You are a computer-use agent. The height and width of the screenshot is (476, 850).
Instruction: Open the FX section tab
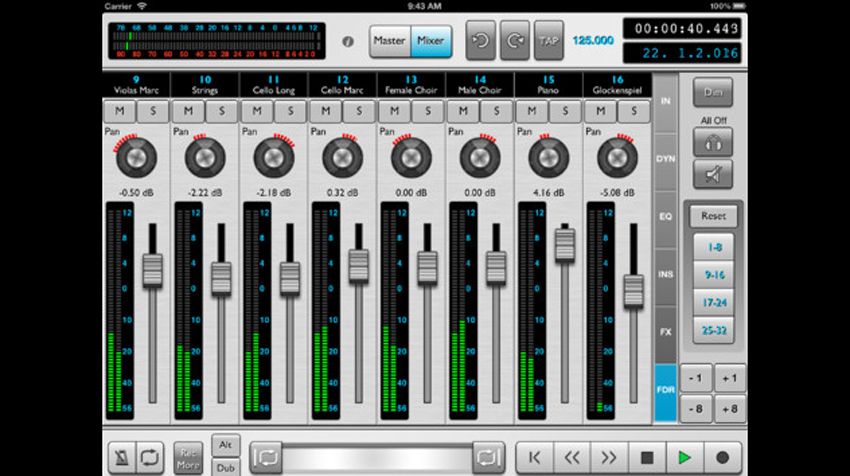tap(666, 332)
